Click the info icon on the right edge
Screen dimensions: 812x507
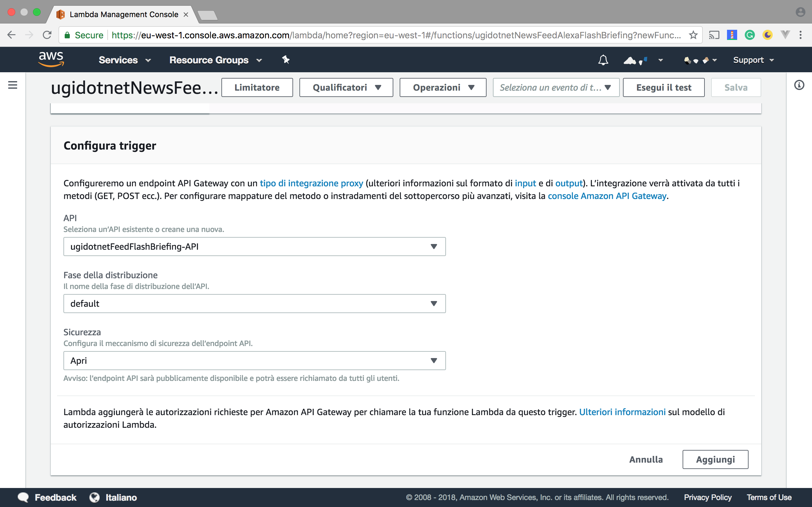tap(799, 85)
